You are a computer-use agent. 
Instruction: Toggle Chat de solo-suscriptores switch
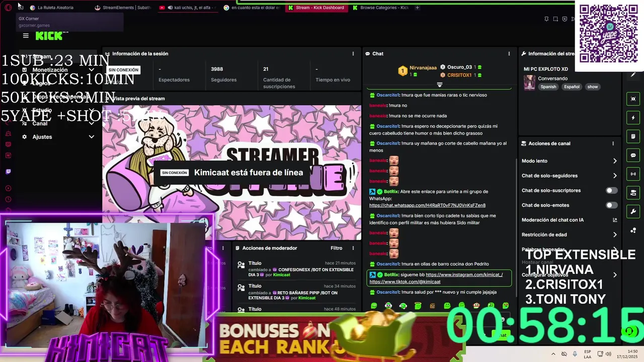[x=611, y=191]
